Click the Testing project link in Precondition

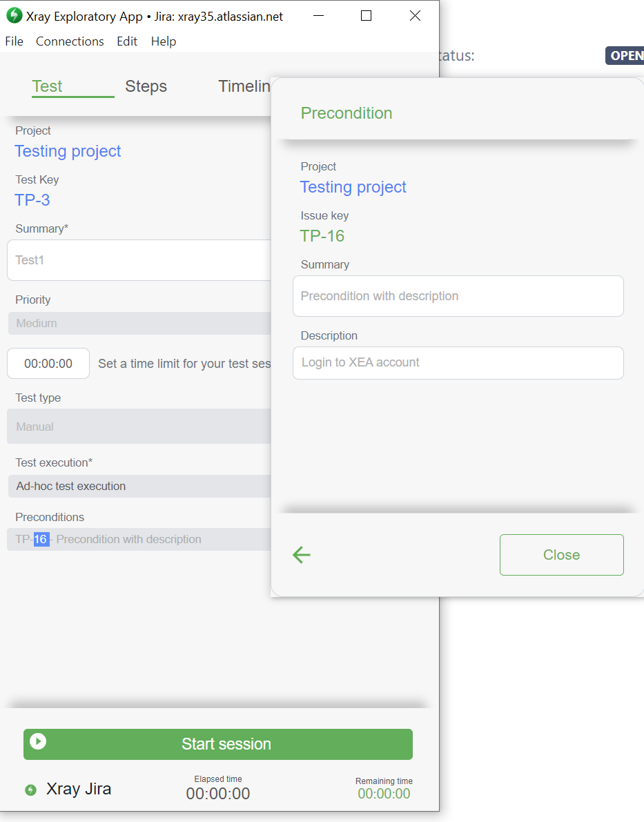353,187
